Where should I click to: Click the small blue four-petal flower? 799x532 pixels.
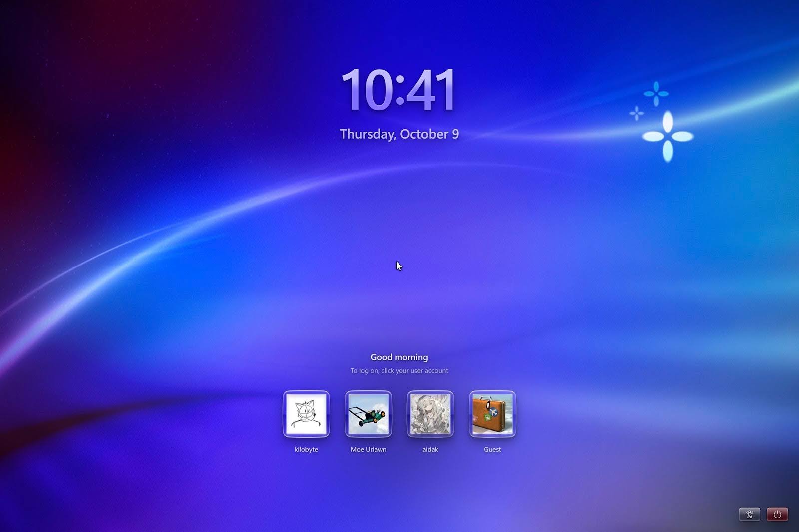tap(656, 94)
